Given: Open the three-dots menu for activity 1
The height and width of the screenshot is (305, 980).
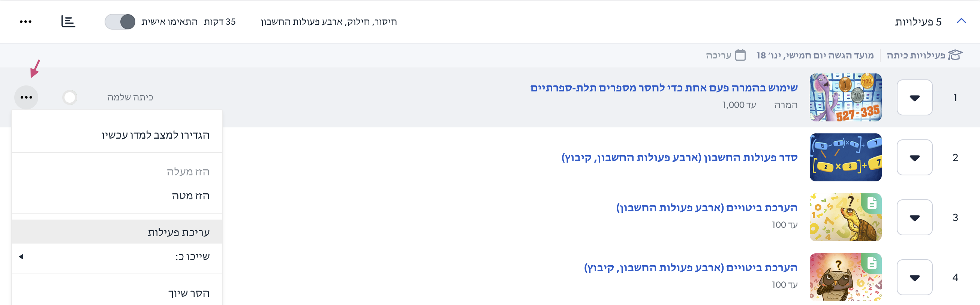Looking at the screenshot, I should pyautogui.click(x=26, y=97).
